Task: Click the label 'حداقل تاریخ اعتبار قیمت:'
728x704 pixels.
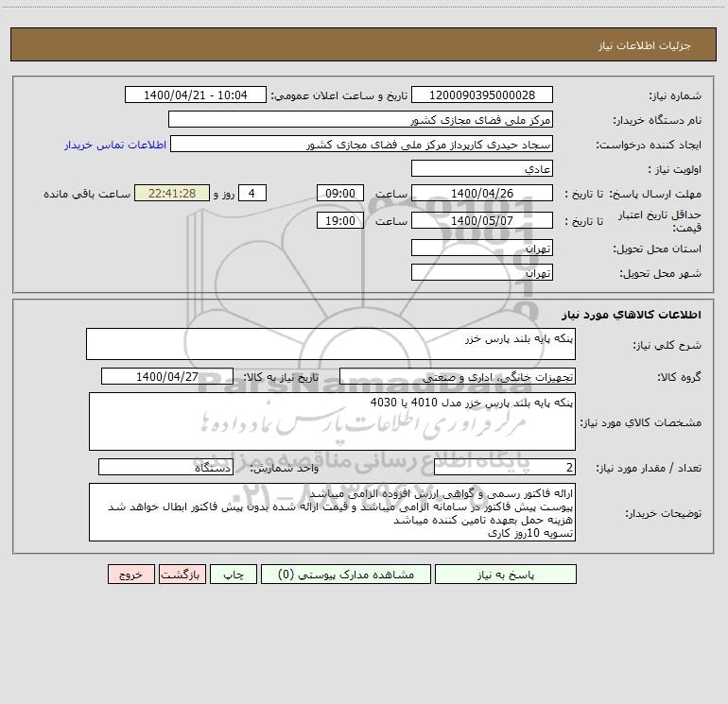Action: (660, 221)
